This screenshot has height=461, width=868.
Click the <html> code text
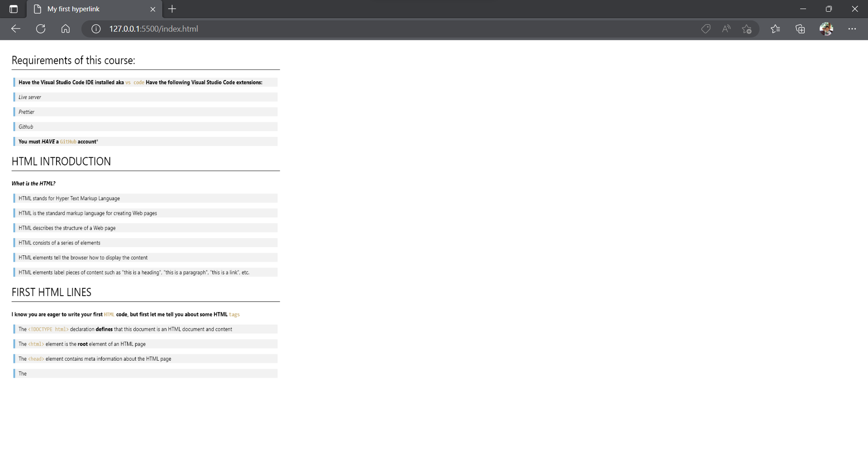tap(36, 344)
